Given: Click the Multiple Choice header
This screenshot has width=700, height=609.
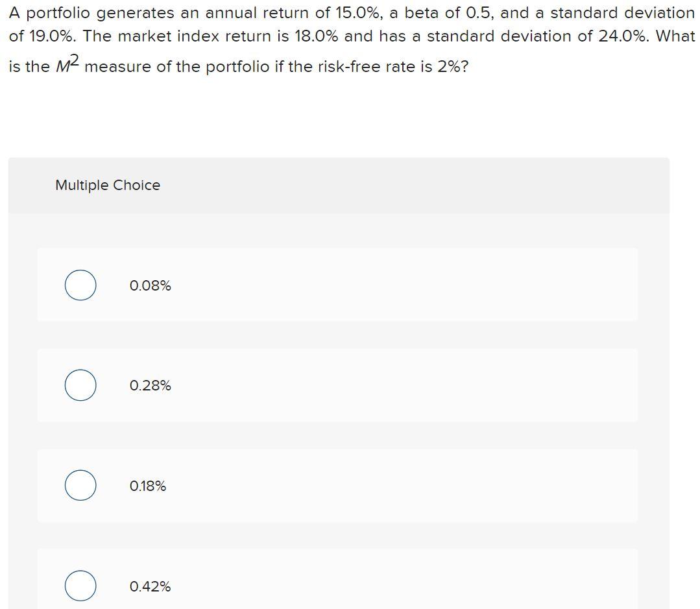Looking at the screenshot, I should [x=108, y=185].
